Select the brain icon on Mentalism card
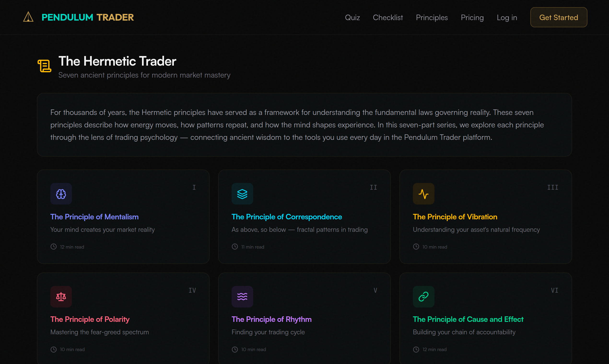Viewport: 609px width, 364px height. pos(61,193)
